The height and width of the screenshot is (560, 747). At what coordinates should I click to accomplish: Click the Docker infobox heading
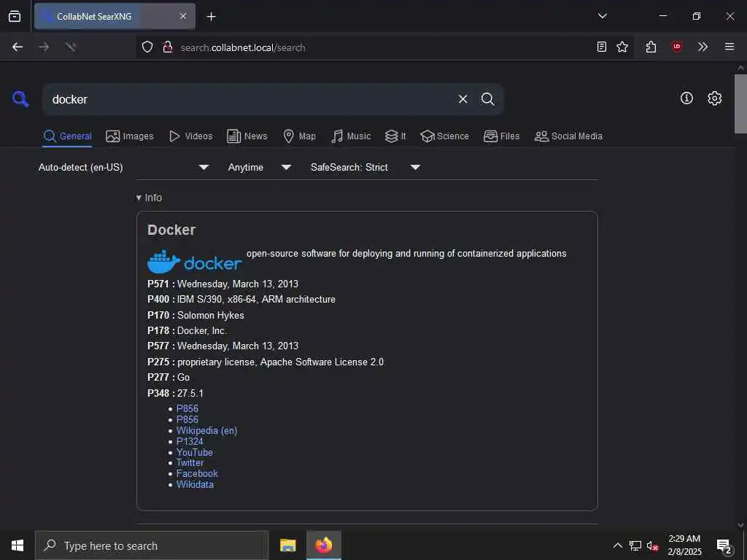pyautogui.click(x=171, y=230)
